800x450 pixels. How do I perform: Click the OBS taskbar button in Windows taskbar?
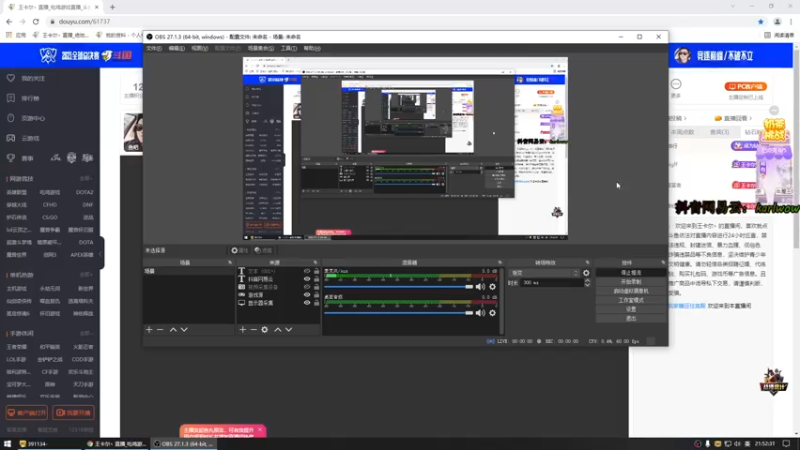click(184, 444)
